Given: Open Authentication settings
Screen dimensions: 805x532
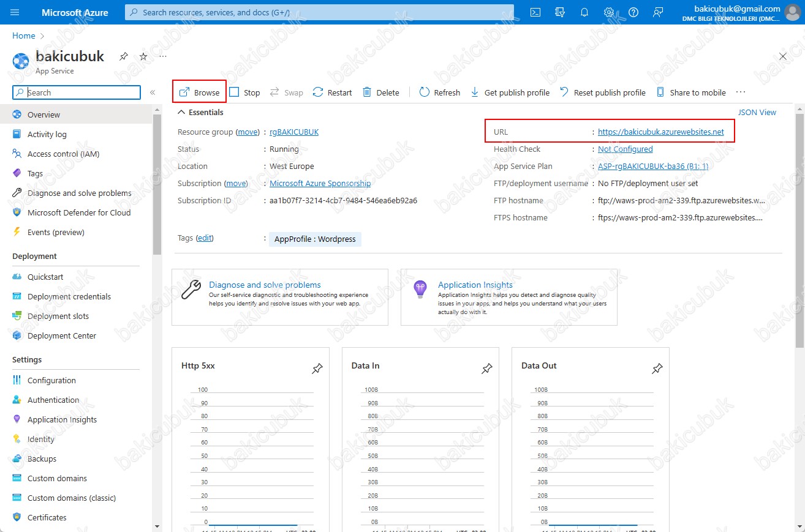Looking at the screenshot, I should point(76,400).
